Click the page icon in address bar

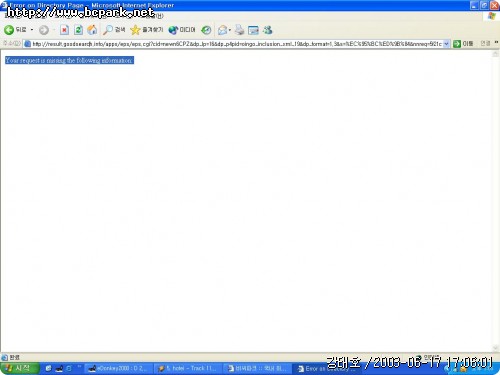click(28, 44)
